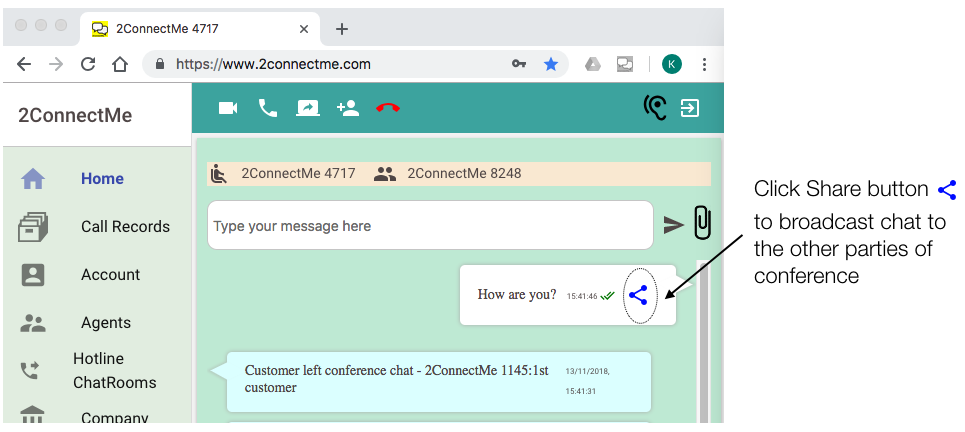
Task: Click the chat extension icon in toolbar
Action: pyautogui.click(x=625, y=64)
